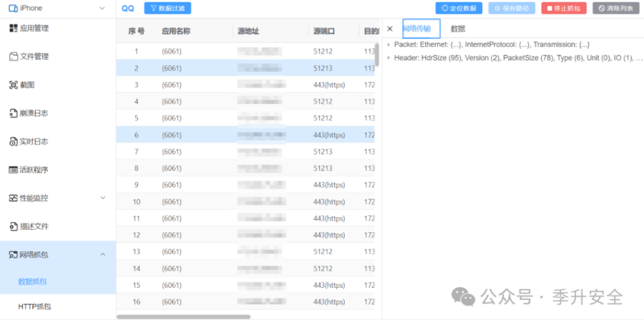The image size is (644, 323).
Task: Click the 应用管理 grid icon
Action: point(13,28)
